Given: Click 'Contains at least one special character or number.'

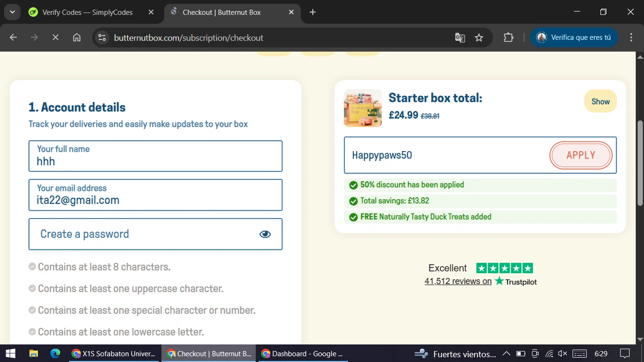Looking at the screenshot, I should click(x=146, y=310).
